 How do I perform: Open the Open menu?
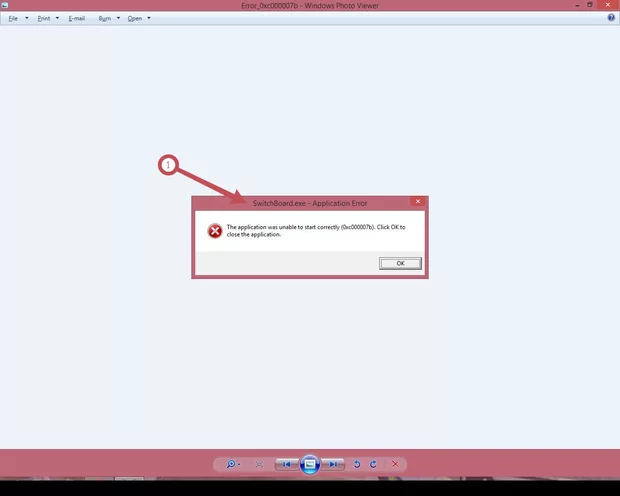coord(135,18)
